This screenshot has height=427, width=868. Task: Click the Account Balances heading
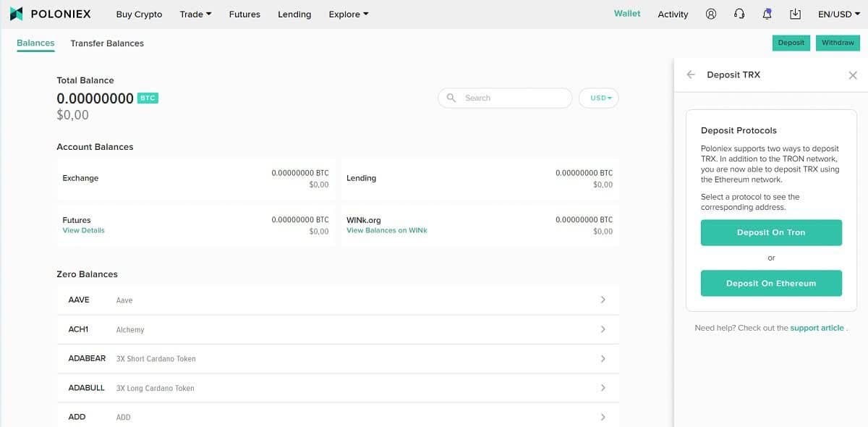[95, 147]
